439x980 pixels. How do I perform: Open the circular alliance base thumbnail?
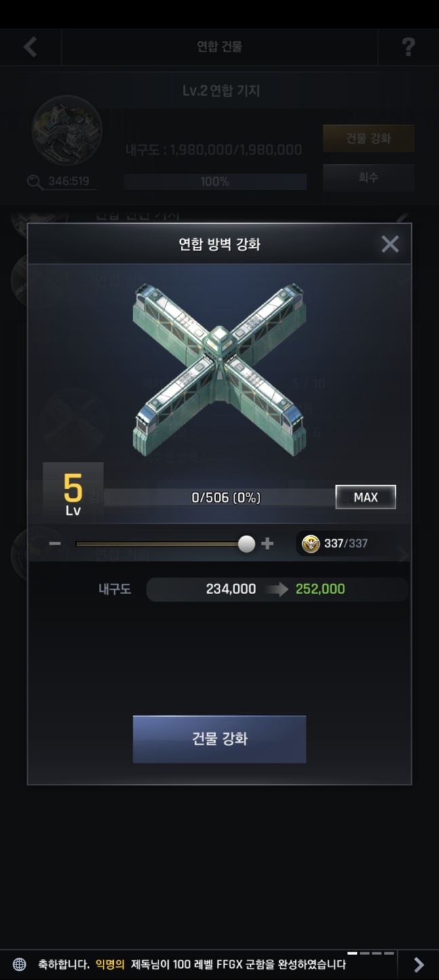[x=67, y=131]
